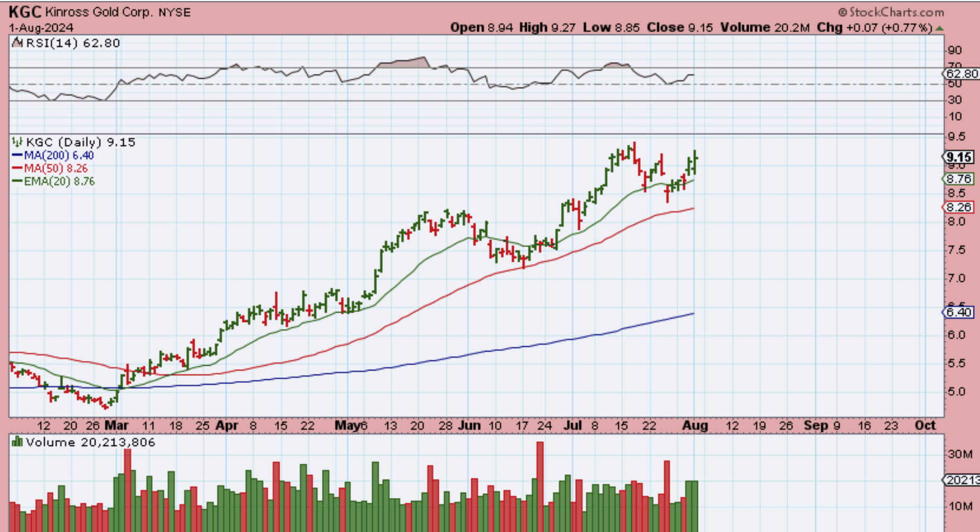The width and height of the screenshot is (980, 532).
Task: Click the Aug month label on date axis
Action: [695, 425]
